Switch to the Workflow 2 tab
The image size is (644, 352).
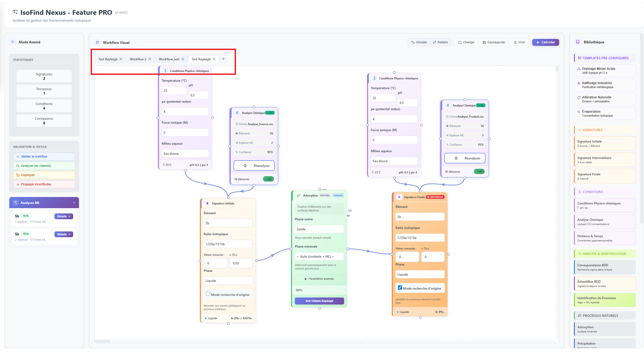click(138, 59)
